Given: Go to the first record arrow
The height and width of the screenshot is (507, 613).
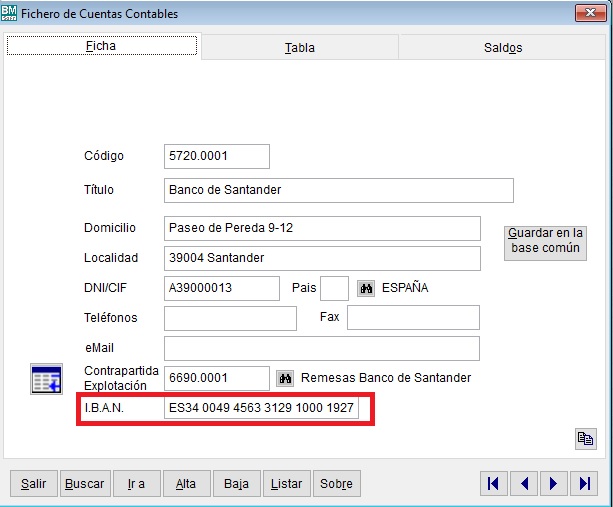Looking at the screenshot, I should tap(493, 484).
